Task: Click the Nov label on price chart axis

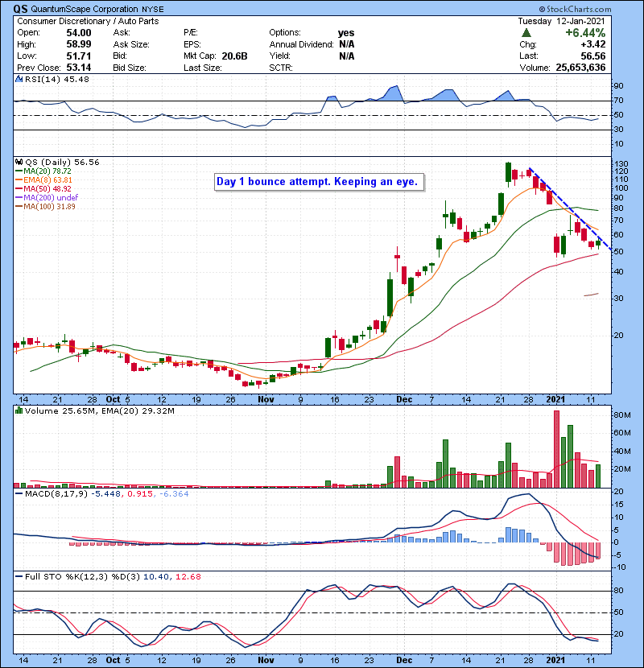Action: tap(266, 400)
